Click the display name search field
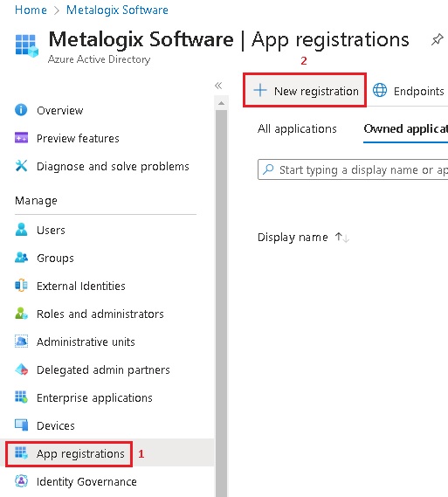Viewport: 448px width, 497px height. (x=353, y=169)
